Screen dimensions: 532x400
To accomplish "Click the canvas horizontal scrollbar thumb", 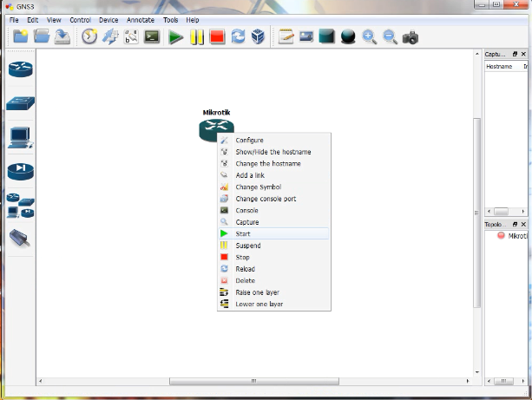I will point(254,381).
